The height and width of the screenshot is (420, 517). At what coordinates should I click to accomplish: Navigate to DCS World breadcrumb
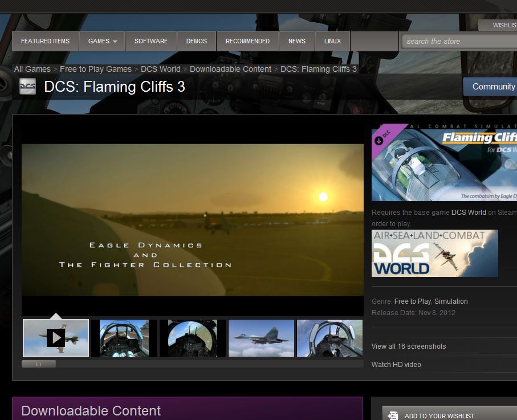point(161,69)
